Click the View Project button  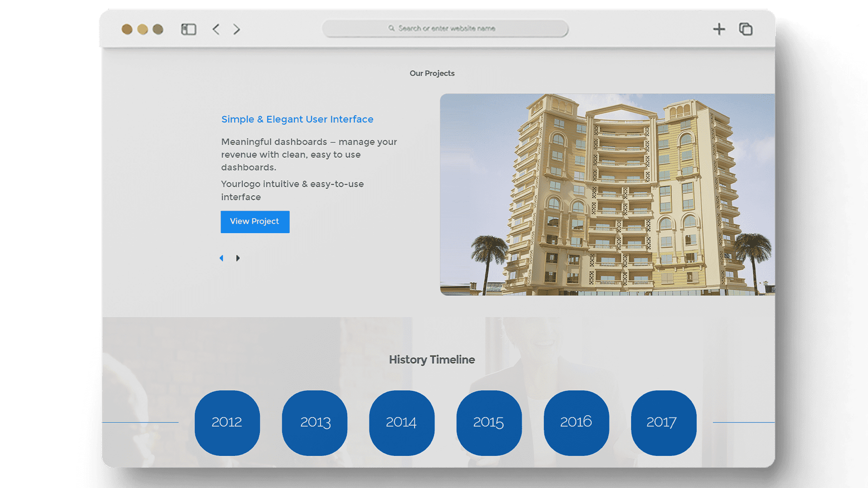(255, 222)
